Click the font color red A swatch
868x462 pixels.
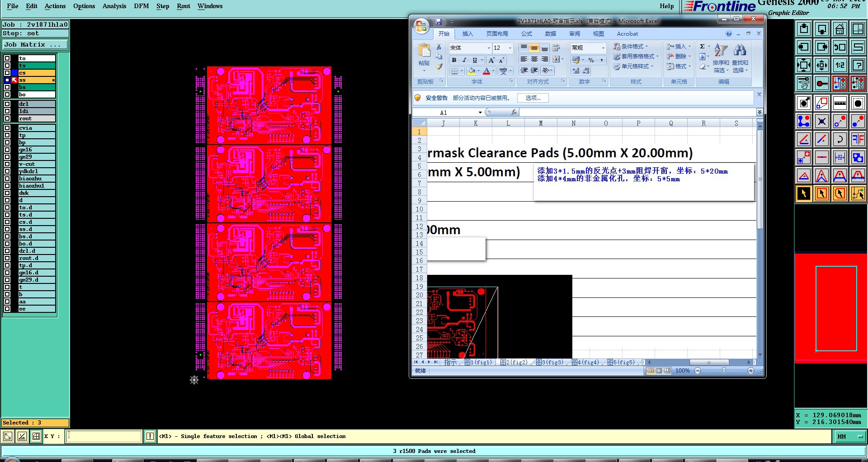(x=486, y=71)
